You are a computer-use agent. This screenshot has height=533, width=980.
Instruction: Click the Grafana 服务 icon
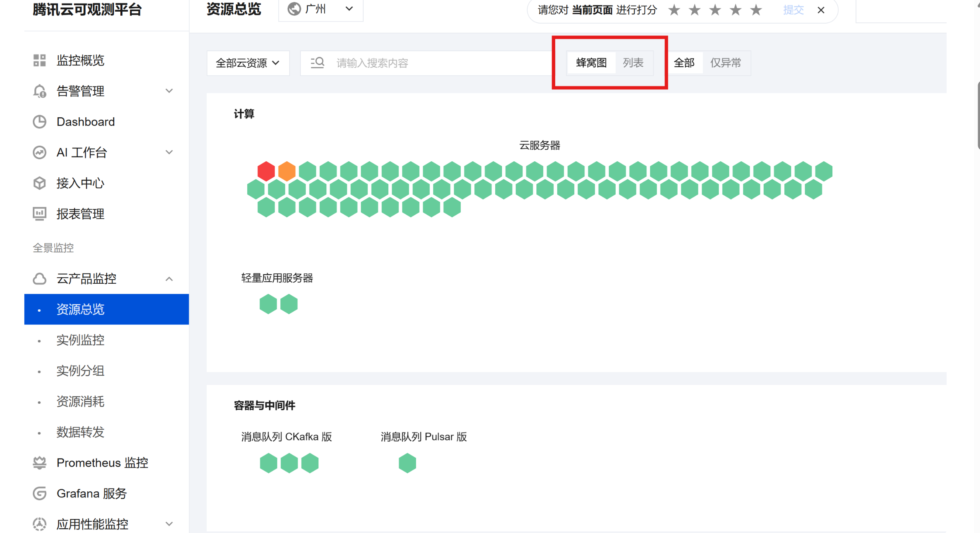point(39,493)
